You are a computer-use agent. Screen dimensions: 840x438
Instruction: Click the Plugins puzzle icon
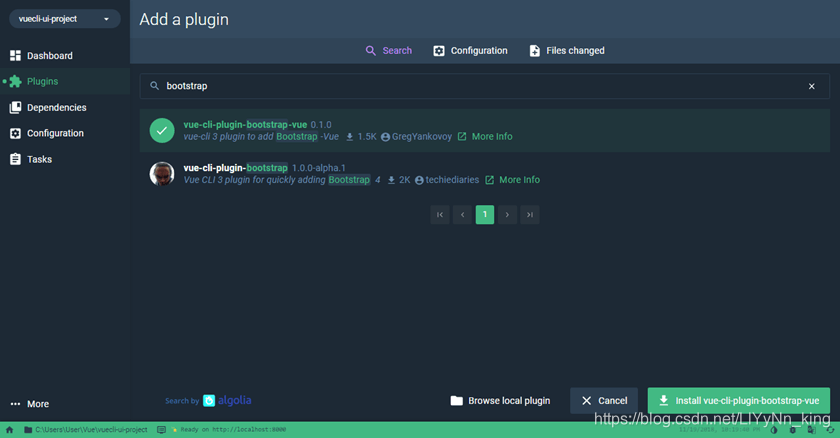pyautogui.click(x=16, y=81)
